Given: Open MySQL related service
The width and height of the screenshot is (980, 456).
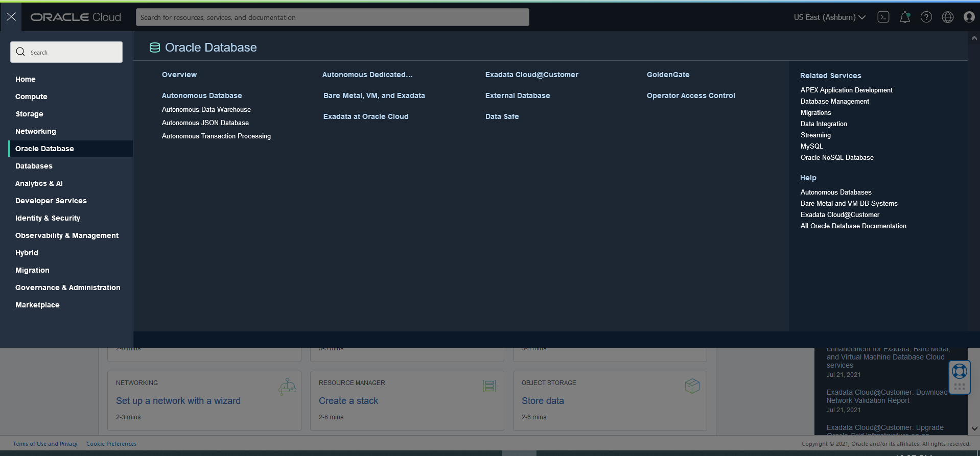Looking at the screenshot, I should tap(811, 146).
